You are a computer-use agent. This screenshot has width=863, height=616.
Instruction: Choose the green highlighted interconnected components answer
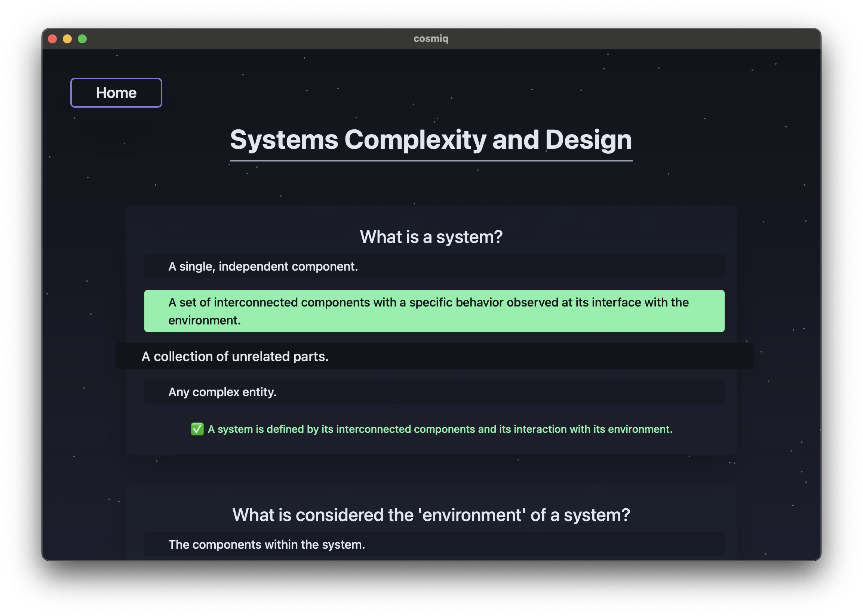[434, 311]
